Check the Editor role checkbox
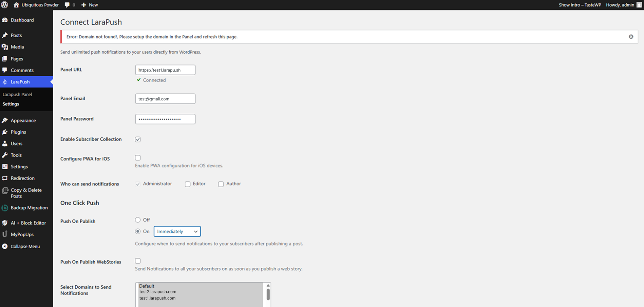The width and height of the screenshot is (644, 307). [188, 184]
